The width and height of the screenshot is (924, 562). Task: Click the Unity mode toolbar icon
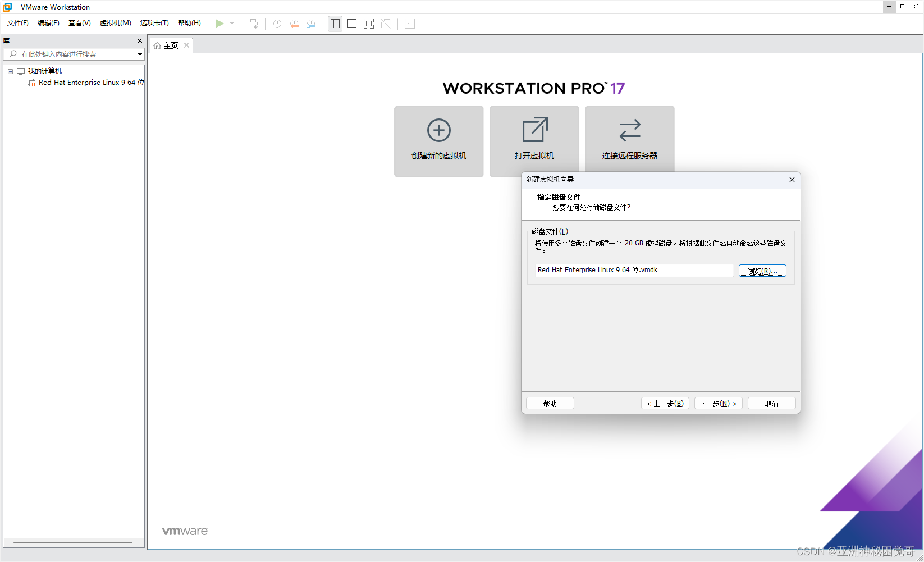click(386, 24)
